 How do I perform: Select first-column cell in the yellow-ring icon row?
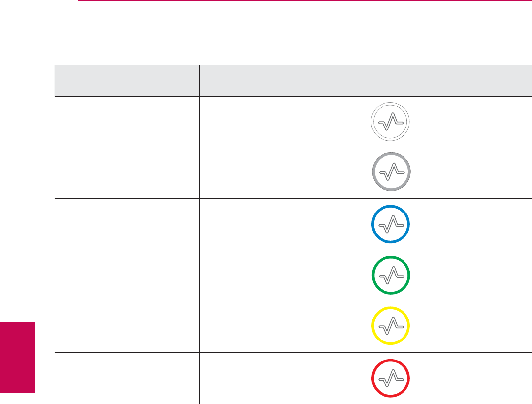click(127, 327)
